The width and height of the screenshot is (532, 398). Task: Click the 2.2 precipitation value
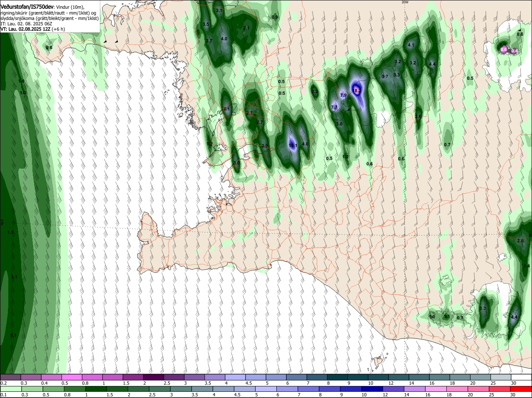(x=315, y=91)
